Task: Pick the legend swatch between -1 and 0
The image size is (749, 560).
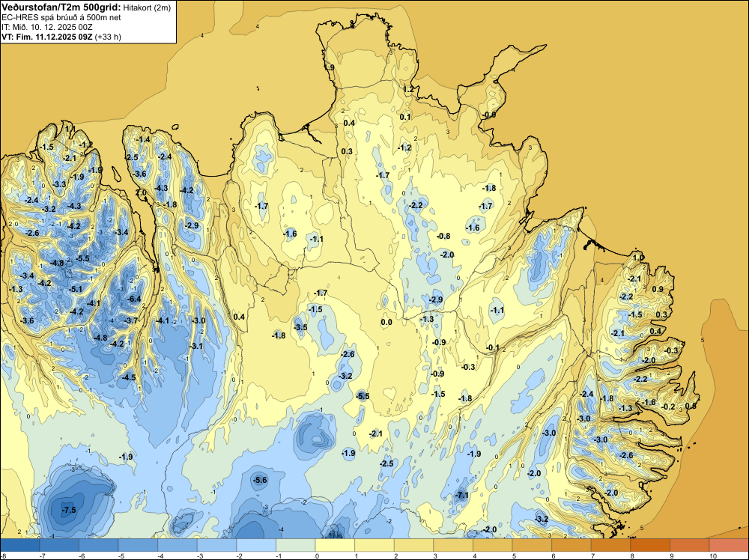Action: click(x=296, y=545)
